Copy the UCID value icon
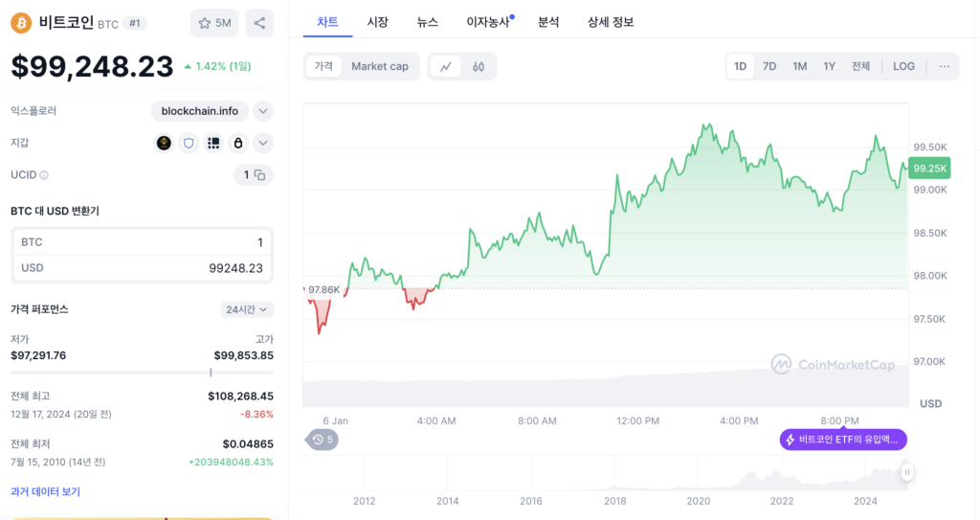 click(x=259, y=175)
